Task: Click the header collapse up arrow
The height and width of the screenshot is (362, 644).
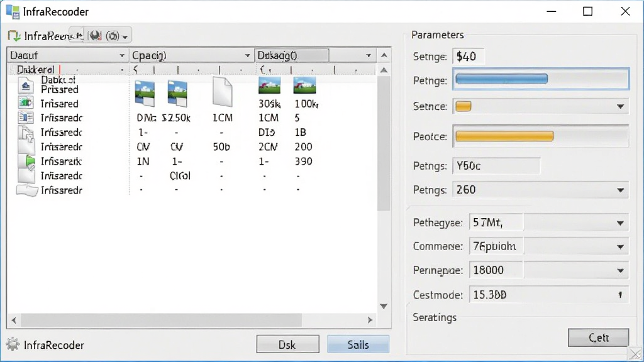Action: coord(384,55)
